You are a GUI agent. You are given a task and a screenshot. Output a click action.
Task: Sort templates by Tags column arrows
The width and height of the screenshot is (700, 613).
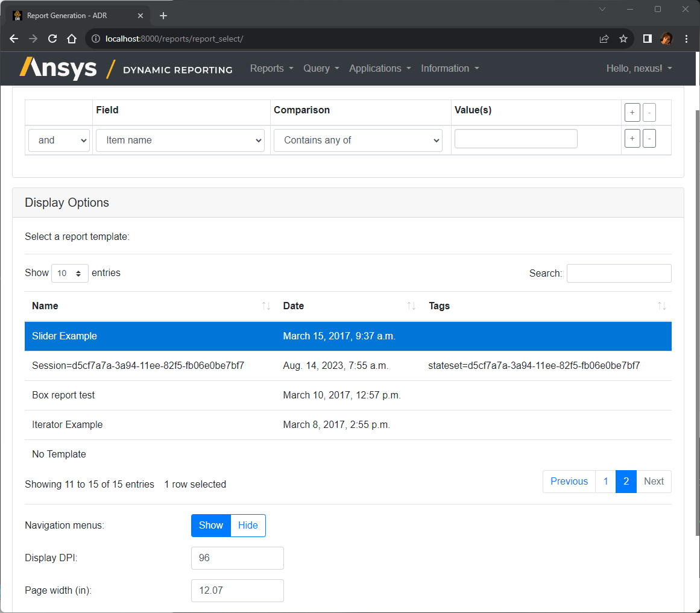coord(661,306)
